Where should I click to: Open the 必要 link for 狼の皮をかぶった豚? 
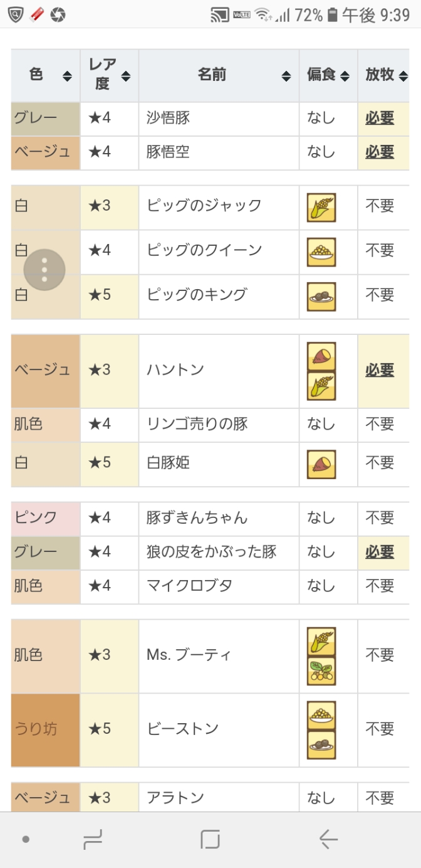click(380, 552)
